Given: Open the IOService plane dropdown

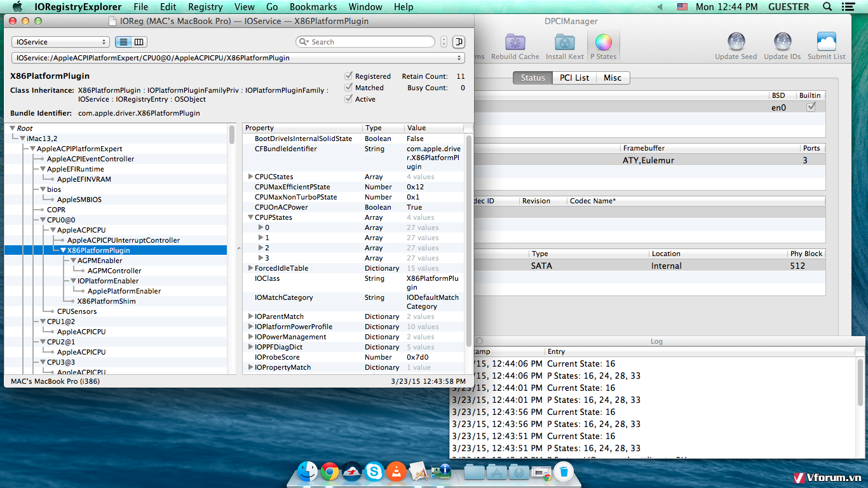Looking at the screenshot, I should click(60, 42).
